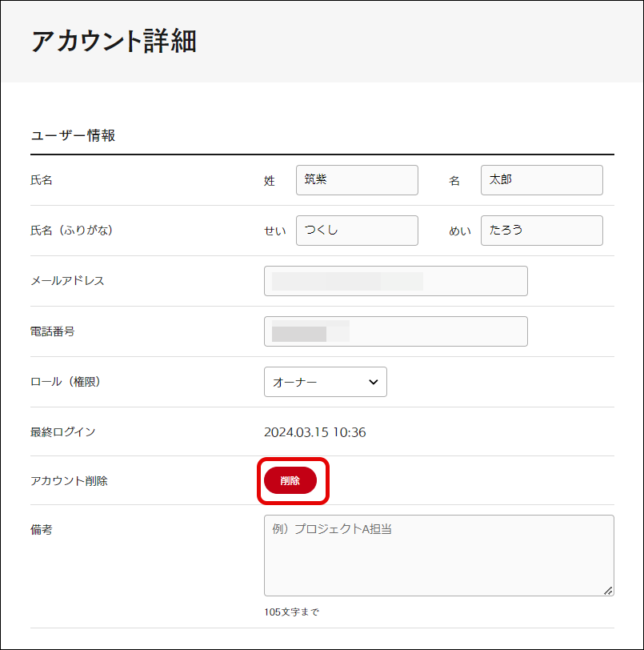Click the メールアドレス row label
The width and height of the screenshot is (644, 650).
(x=67, y=281)
